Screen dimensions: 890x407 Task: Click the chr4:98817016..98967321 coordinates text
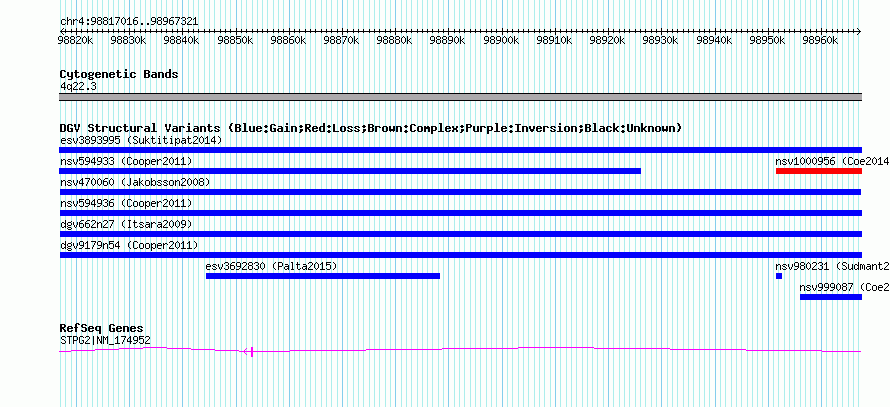click(129, 22)
